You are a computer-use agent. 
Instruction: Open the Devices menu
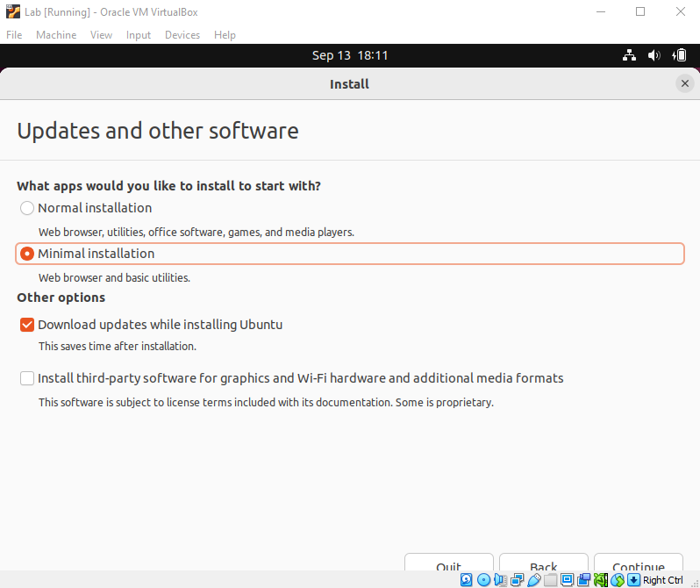point(182,35)
